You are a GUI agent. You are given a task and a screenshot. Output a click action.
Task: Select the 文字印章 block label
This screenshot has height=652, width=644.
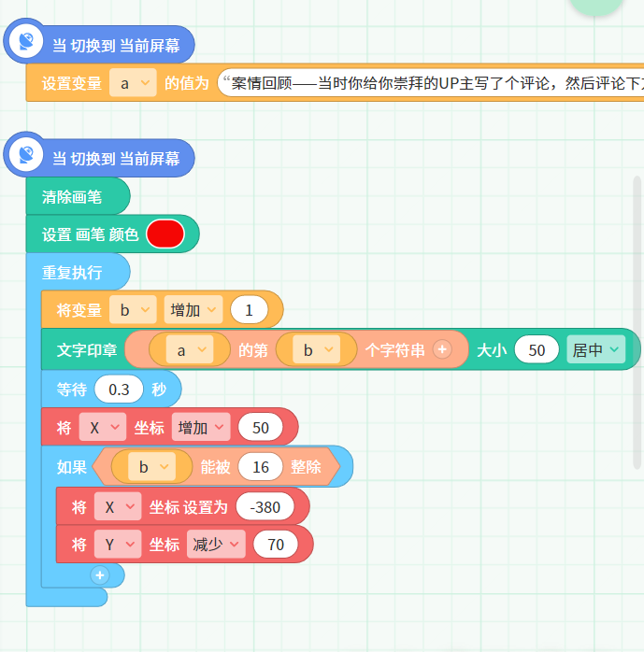[x=87, y=350]
